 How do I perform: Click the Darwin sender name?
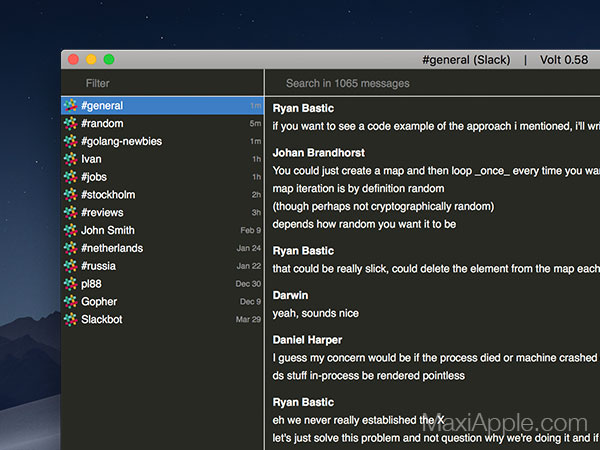click(290, 295)
